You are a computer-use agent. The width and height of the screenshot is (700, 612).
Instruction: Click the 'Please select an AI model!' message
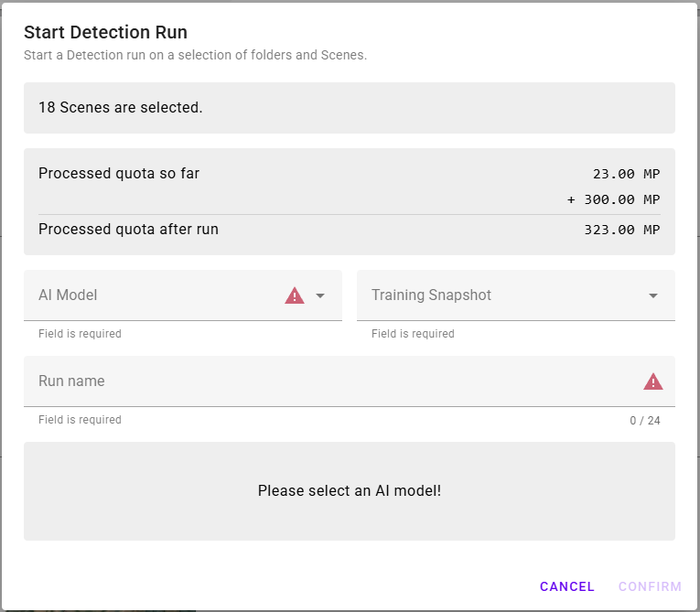(350, 491)
